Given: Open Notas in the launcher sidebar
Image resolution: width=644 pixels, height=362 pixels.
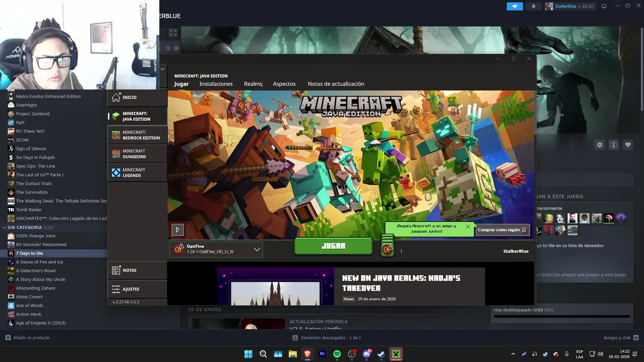Looking at the screenshot, I should [x=137, y=270].
